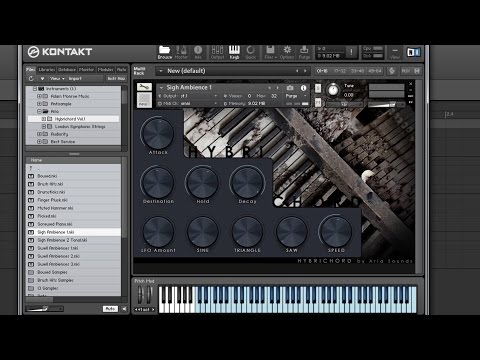This screenshot has width=480, height=360.
Task: Open the View size menu
Action: click(395, 52)
